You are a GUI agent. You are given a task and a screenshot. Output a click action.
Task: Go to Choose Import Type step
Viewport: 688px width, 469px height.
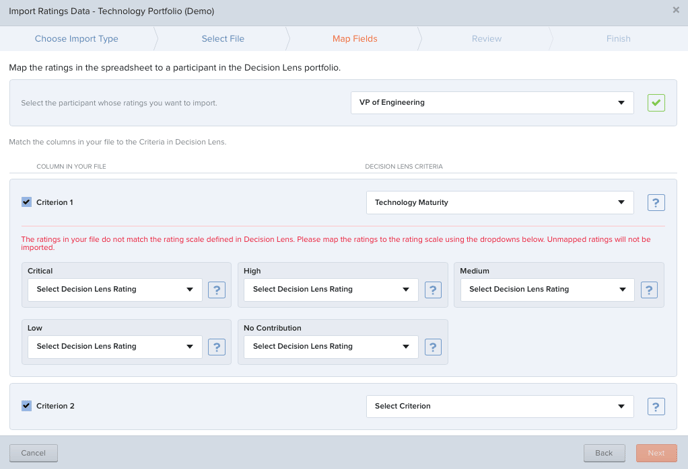tap(76, 39)
